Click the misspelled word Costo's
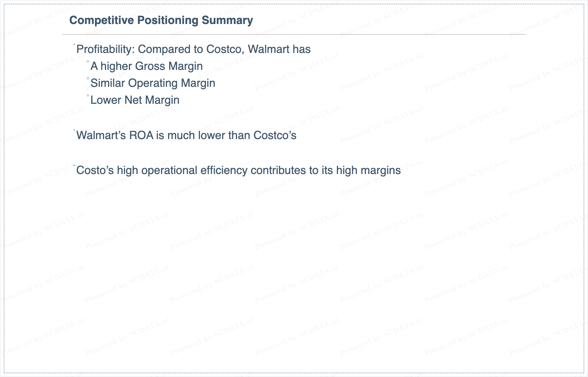The image size is (588, 377). (95, 170)
